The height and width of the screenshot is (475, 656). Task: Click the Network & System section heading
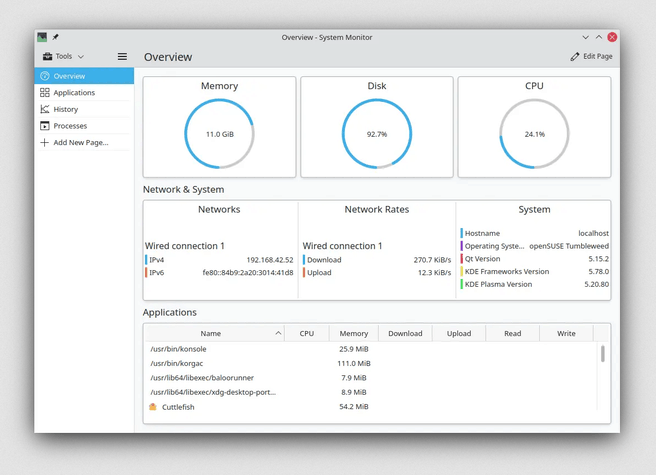coord(184,190)
